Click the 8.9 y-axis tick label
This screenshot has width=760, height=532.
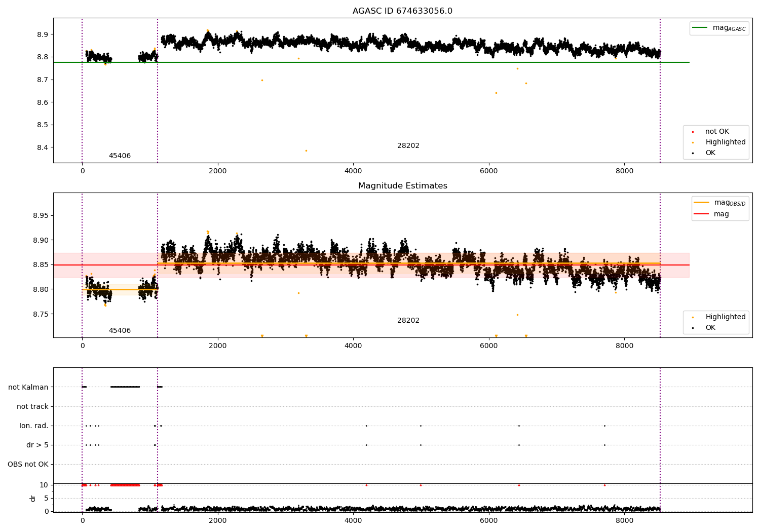[42, 34]
